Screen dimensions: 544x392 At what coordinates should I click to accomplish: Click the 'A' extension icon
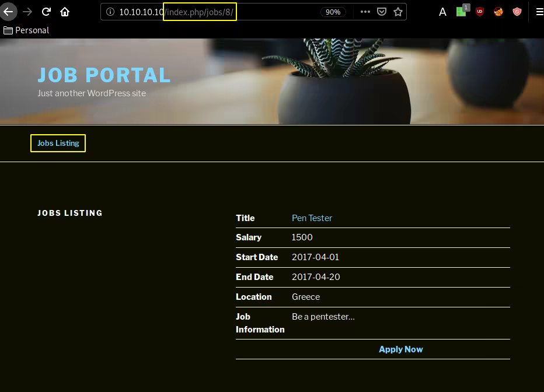tap(442, 12)
